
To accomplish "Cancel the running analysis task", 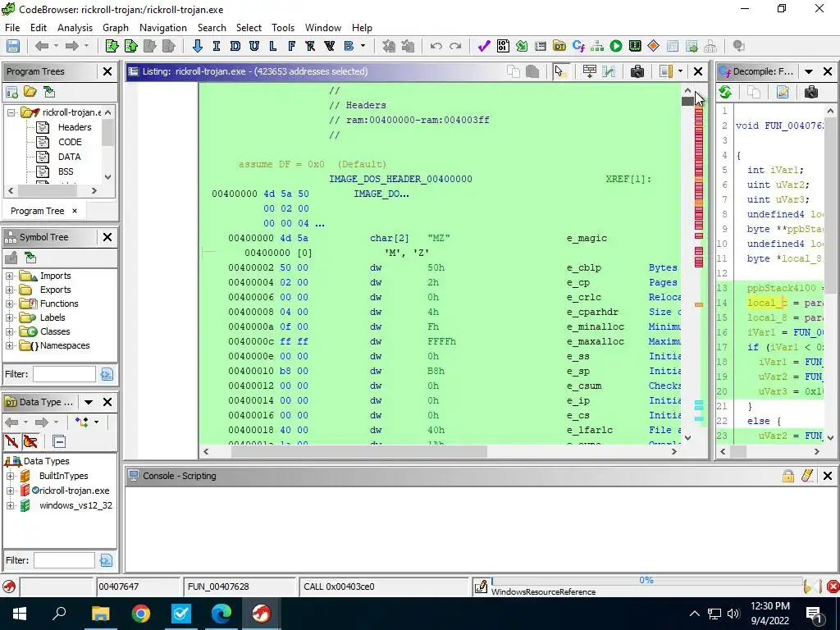I will click(833, 587).
